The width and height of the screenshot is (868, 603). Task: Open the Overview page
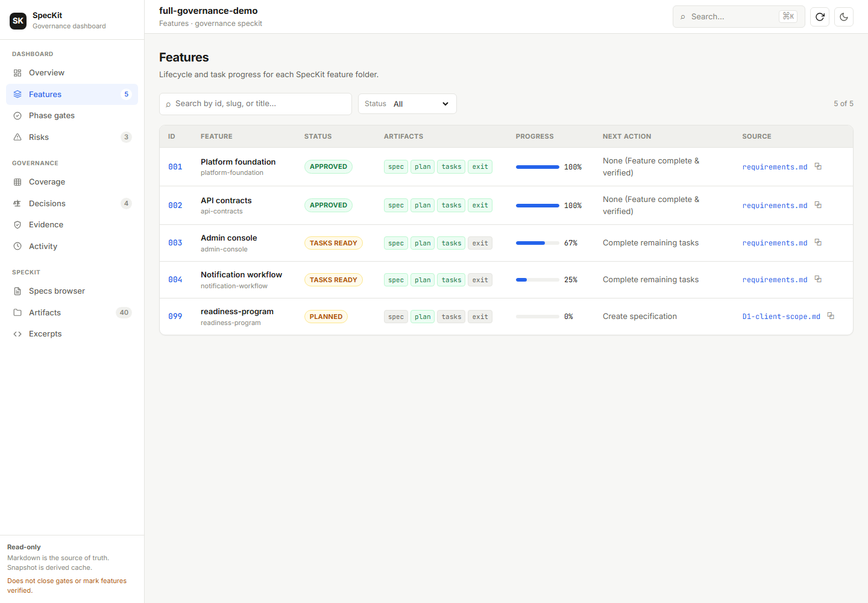72,73
